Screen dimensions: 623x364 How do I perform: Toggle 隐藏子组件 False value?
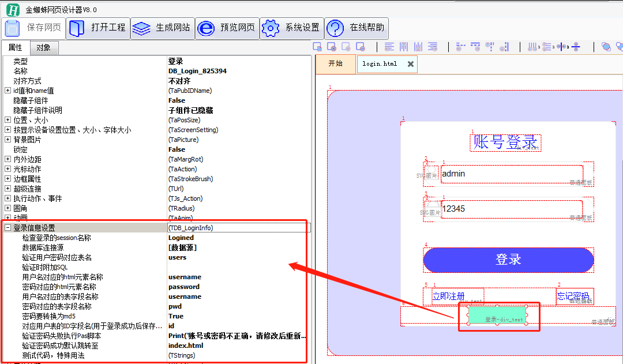point(177,100)
